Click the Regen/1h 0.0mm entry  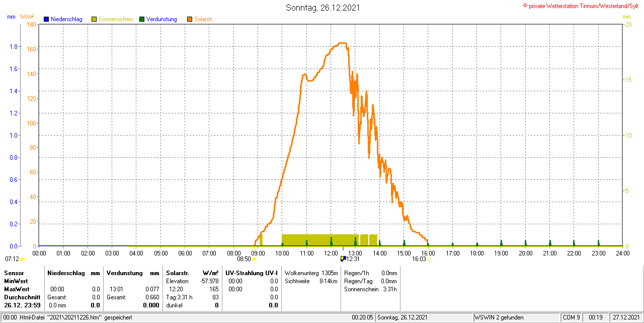pyautogui.click(x=371, y=273)
